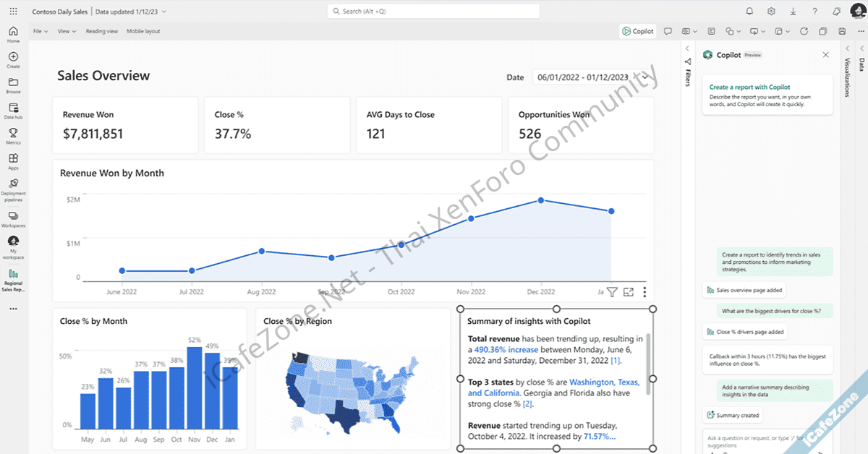The image size is (868, 454).
Task: Open focus mode on Revenue chart
Action: pos(628,292)
